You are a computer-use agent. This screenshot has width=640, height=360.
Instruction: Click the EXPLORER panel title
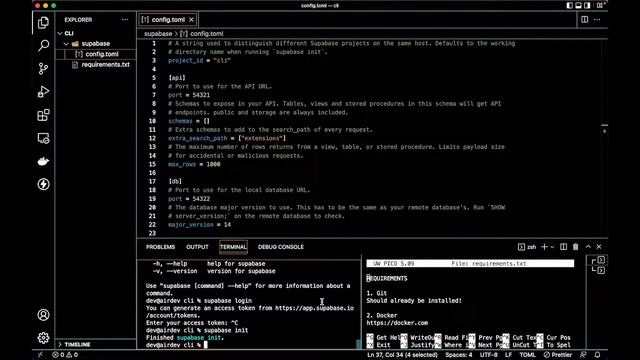(x=78, y=20)
